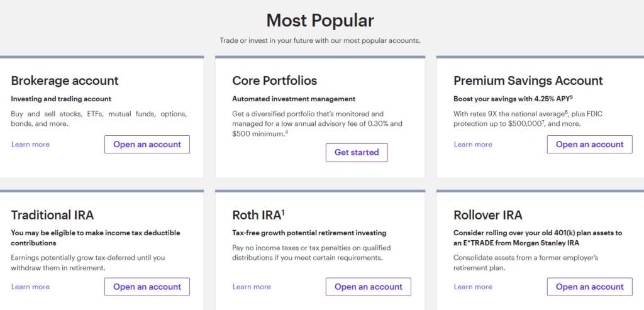Open an account for Brokerage account

pyautogui.click(x=147, y=144)
